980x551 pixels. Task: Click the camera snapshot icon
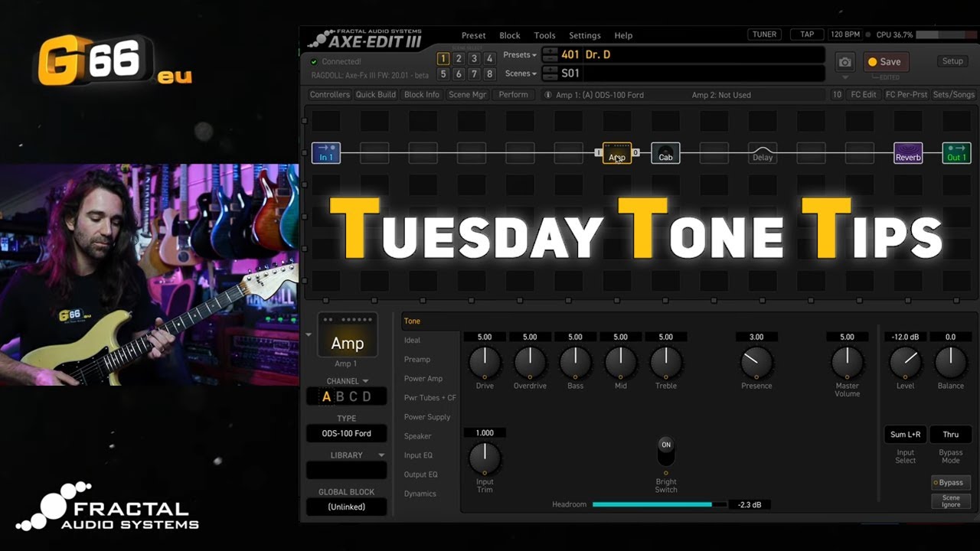pyautogui.click(x=844, y=62)
